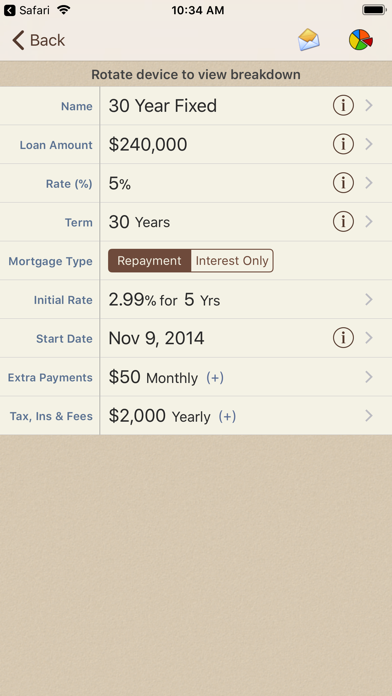This screenshot has width=392, height=696.
Task: Show info for Loan Amount
Action: point(343,144)
